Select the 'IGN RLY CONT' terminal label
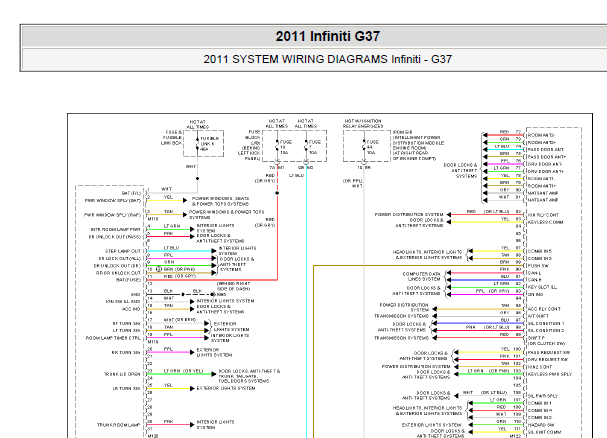 pyautogui.click(x=544, y=215)
